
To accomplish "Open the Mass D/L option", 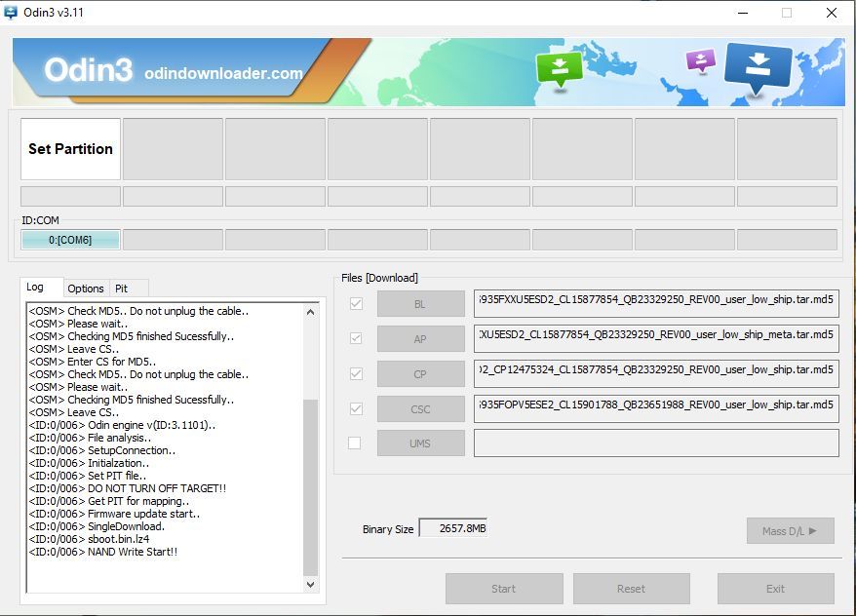I will coord(790,531).
